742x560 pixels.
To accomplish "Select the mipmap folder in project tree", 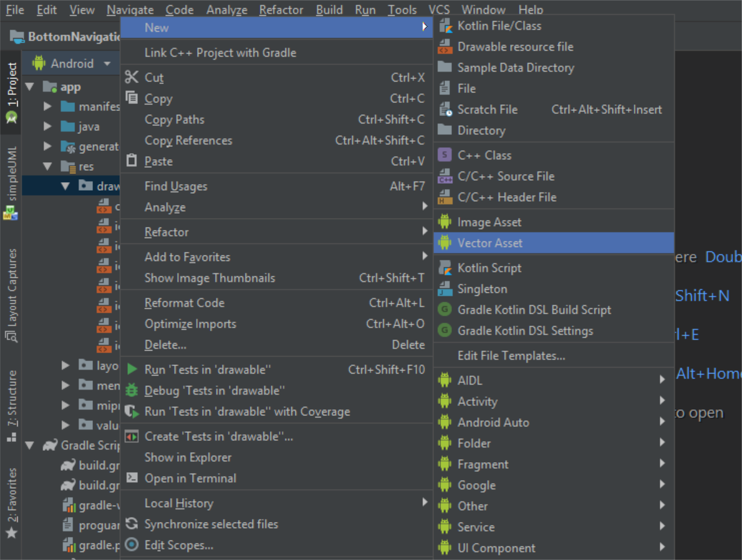I will [x=99, y=406].
